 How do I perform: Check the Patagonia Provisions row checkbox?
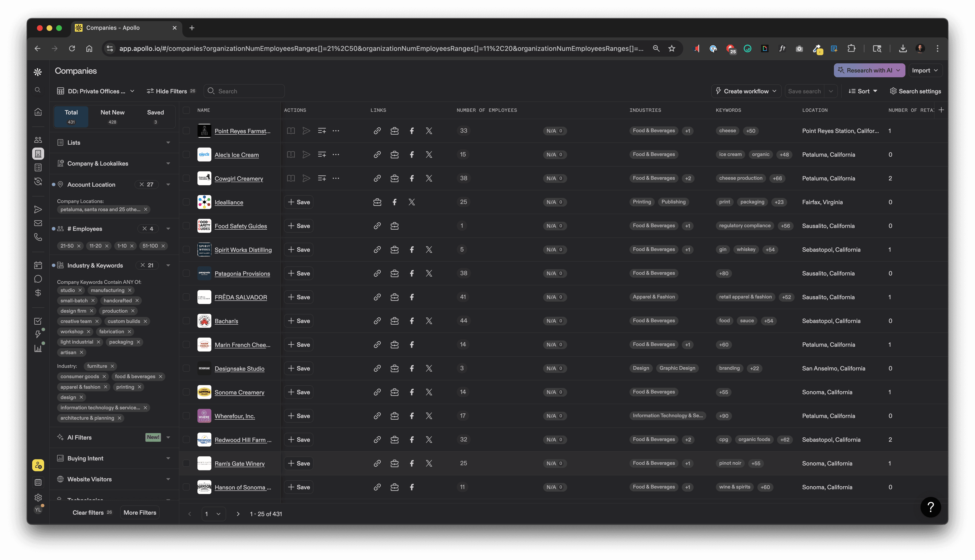pos(186,274)
